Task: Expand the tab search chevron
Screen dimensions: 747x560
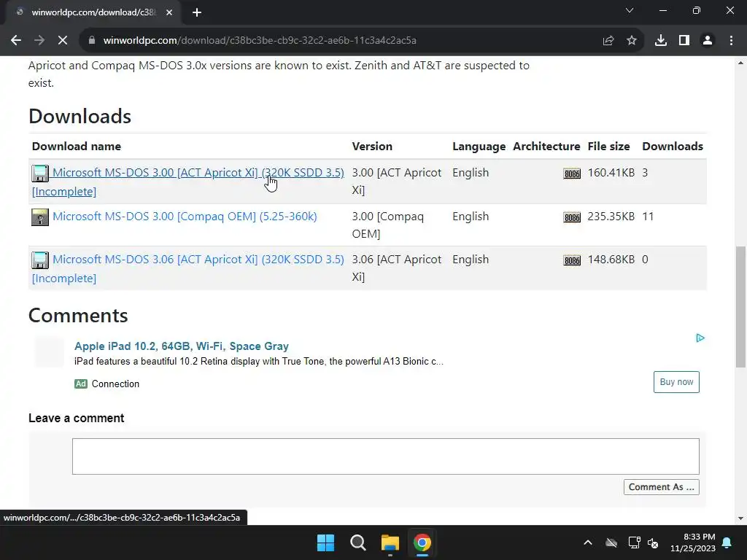Action: coord(630,10)
